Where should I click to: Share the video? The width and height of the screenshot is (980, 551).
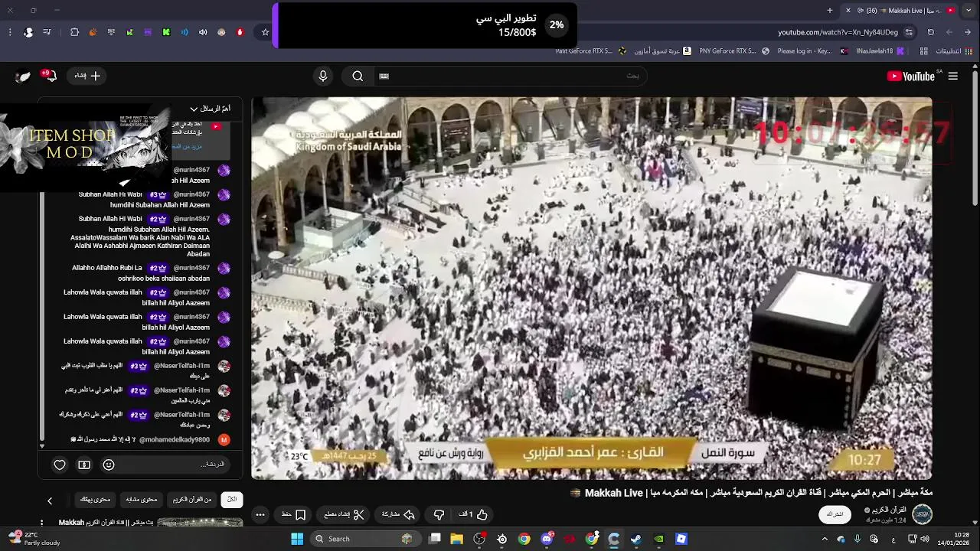(397, 514)
